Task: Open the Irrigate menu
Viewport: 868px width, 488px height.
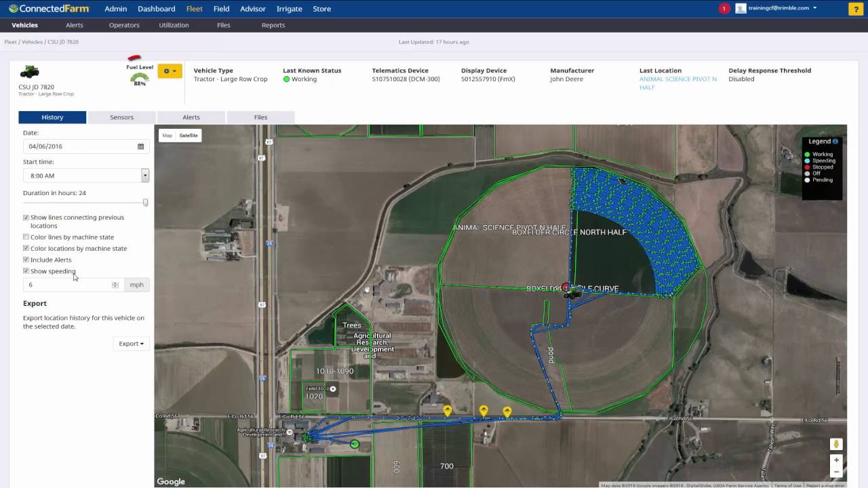Action: click(290, 9)
